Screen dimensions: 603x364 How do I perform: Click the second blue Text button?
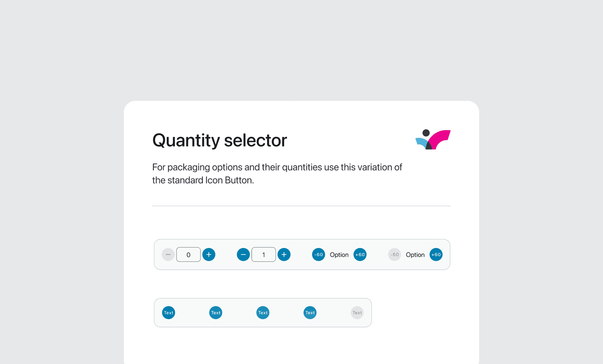click(x=216, y=313)
